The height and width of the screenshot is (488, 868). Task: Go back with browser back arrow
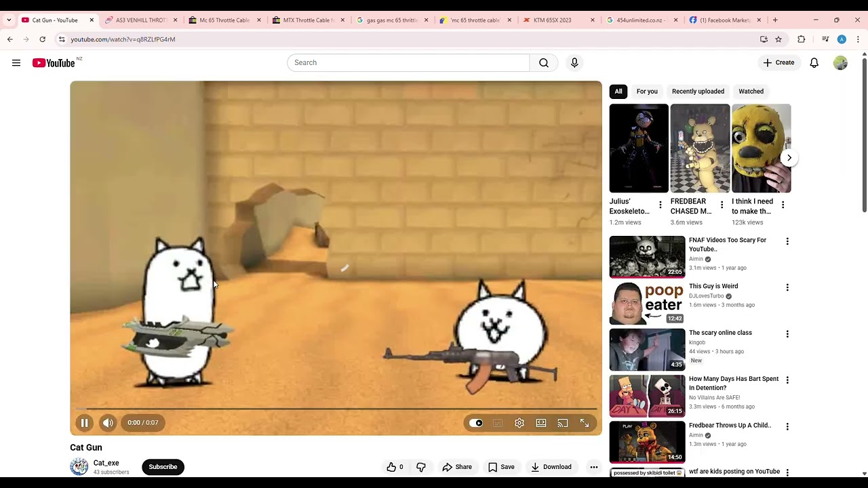coord(10,39)
